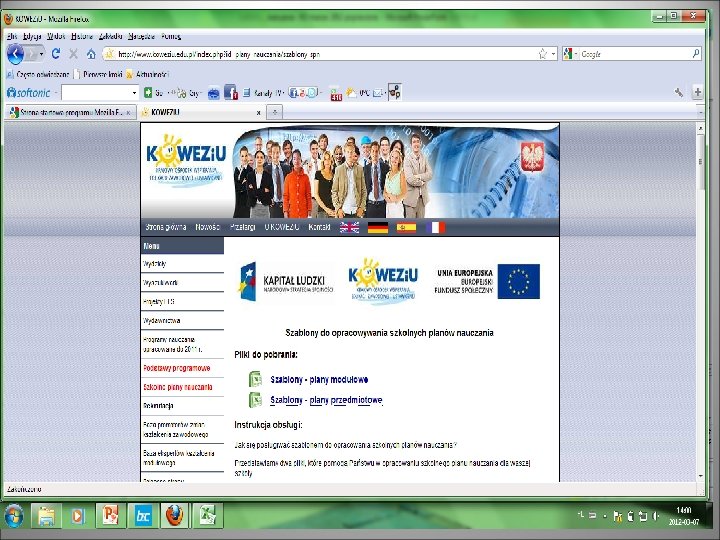Go to the home page icon
Screen dimensions: 720x540
tap(91, 54)
